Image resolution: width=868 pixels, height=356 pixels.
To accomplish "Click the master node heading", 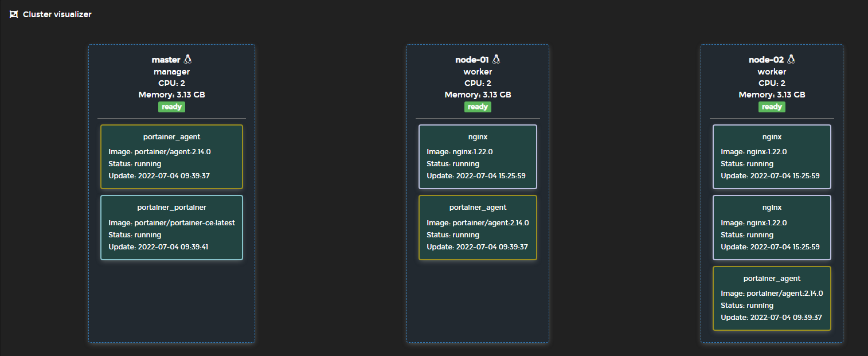I will coord(166,59).
